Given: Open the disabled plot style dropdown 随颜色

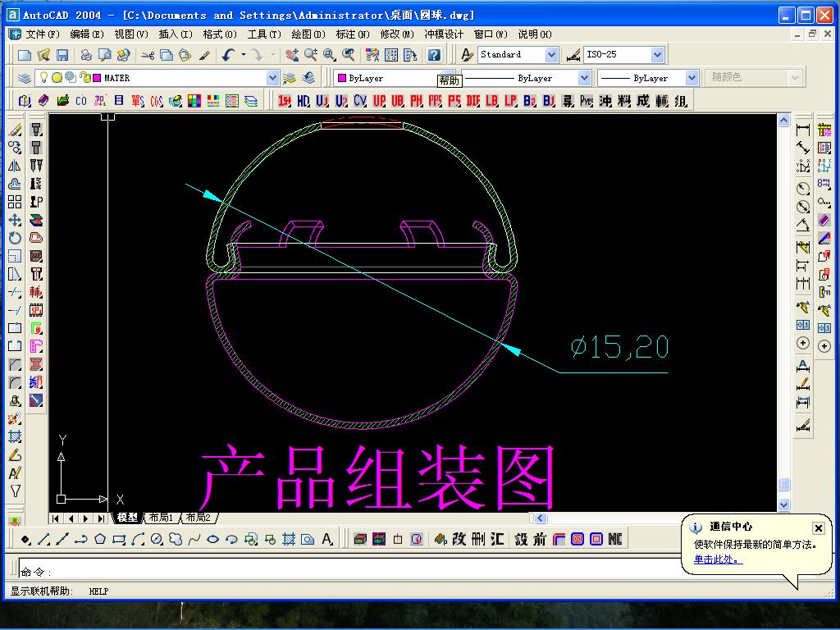Looking at the screenshot, I should tap(795, 78).
